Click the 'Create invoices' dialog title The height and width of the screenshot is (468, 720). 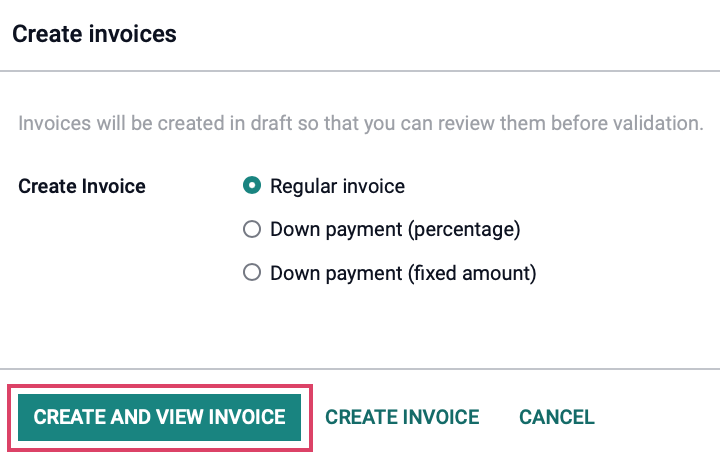tap(94, 34)
